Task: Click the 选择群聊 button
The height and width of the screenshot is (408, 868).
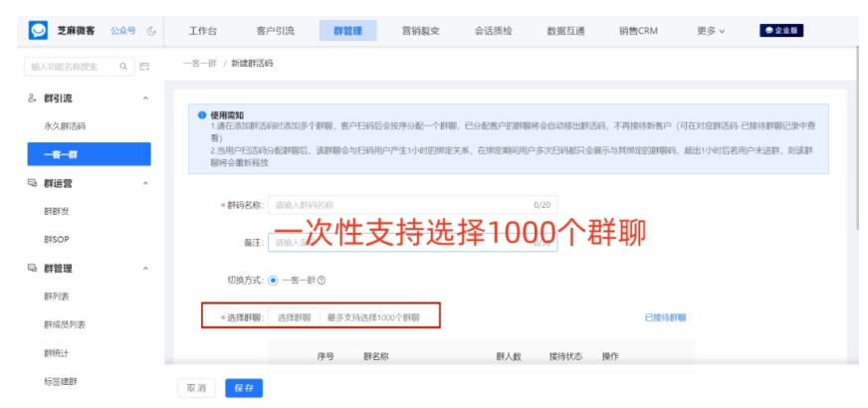Action: point(294,317)
